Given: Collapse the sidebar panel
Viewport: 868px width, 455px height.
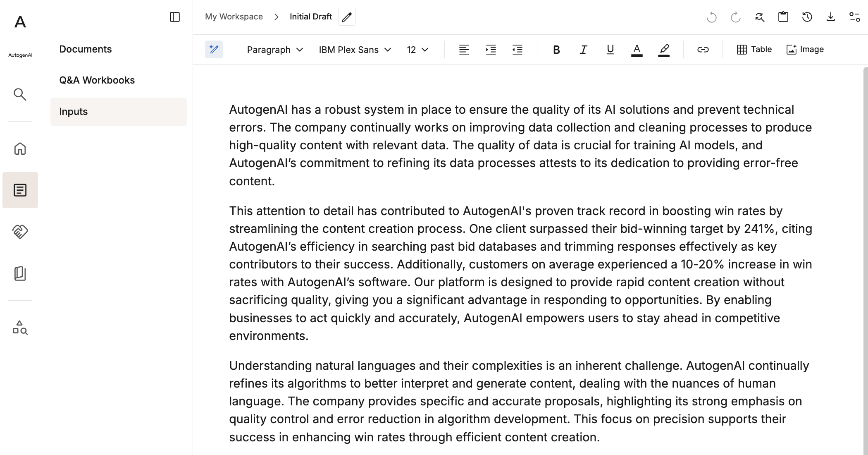Looking at the screenshot, I should [175, 17].
